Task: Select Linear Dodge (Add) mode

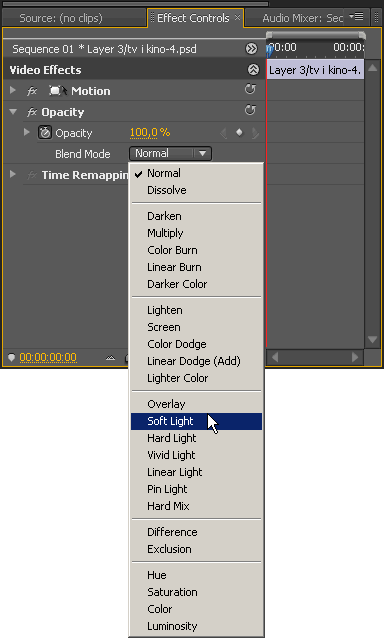Action: click(196, 361)
